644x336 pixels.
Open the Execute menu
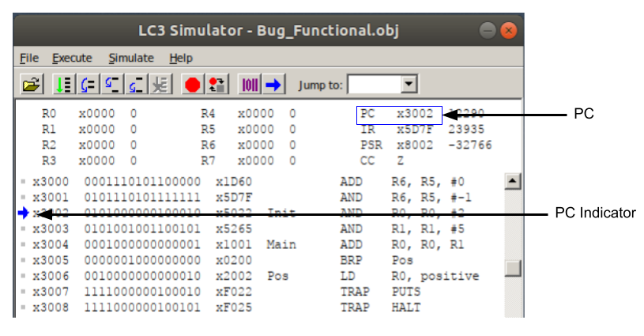(x=72, y=58)
